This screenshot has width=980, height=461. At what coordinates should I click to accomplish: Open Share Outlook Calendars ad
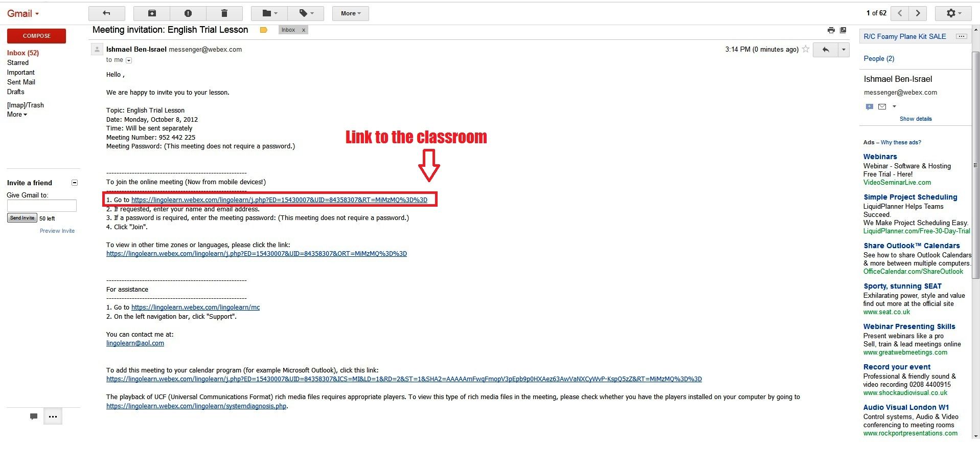(911, 246)
